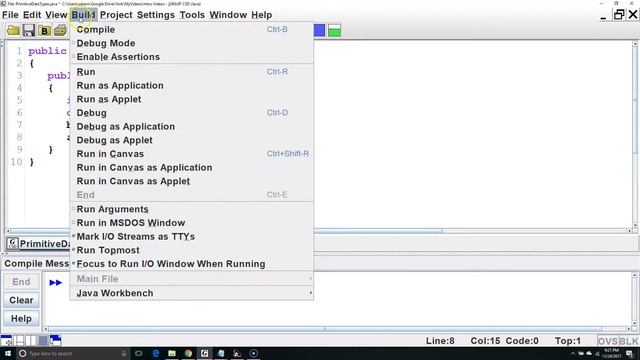The height and width of the screenshot is (360, 640).
Task: Open Task View on the taskbar
Action: [x=139, y=353]
